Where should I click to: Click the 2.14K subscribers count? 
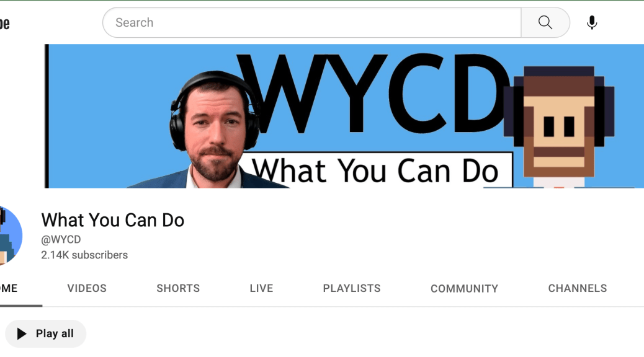point(84,255)
